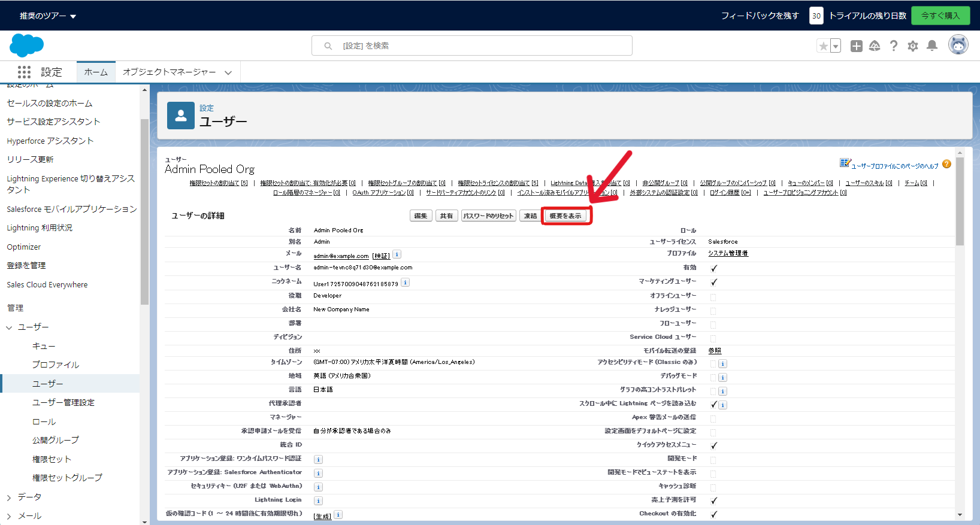Viewport: 980px width, 525px height.
Task: Click the sidebar scroll-up arrow
Action: pos(144,90)
